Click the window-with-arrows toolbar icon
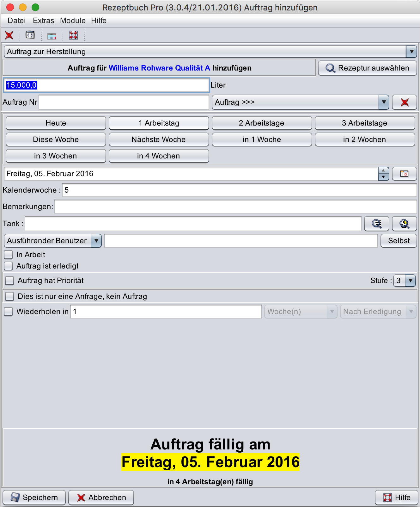420x507 pixels. pos(30,35)
